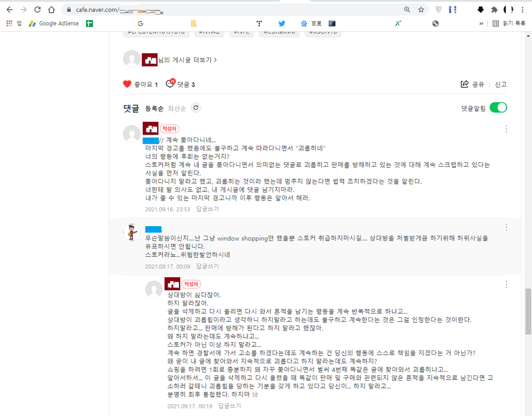Open options menu for first comment

(x=506, y=129)
